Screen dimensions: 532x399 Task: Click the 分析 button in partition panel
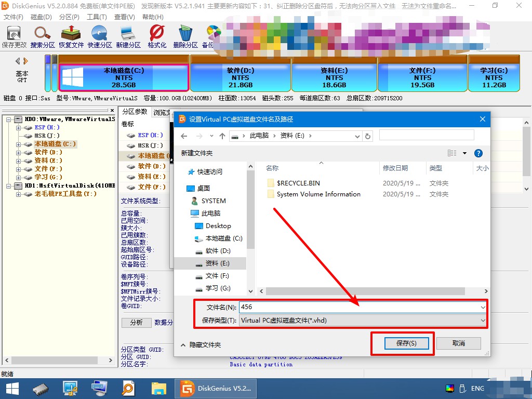pos(137,322)
